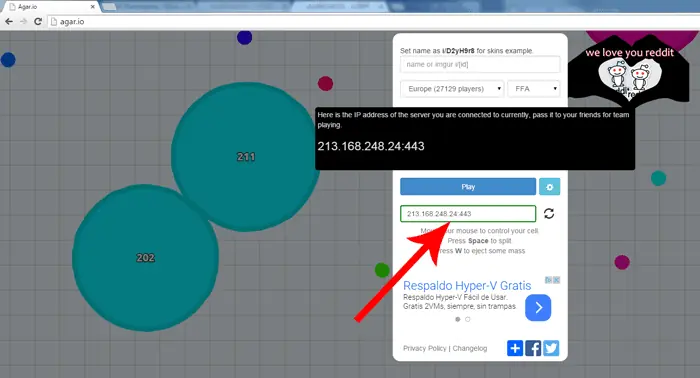Screen dimensions: 700x378
Task: Click the small green pellet
Action: [x=382, y=270]
